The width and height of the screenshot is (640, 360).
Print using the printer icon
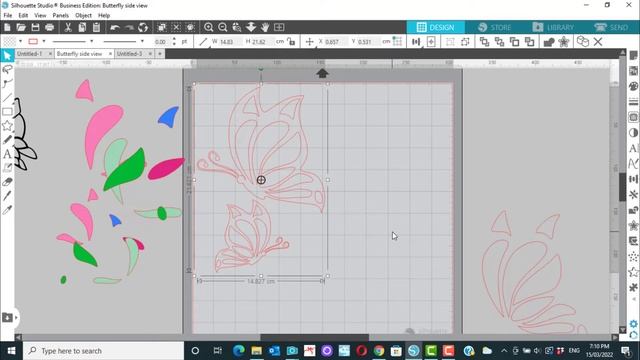[50, 27]
